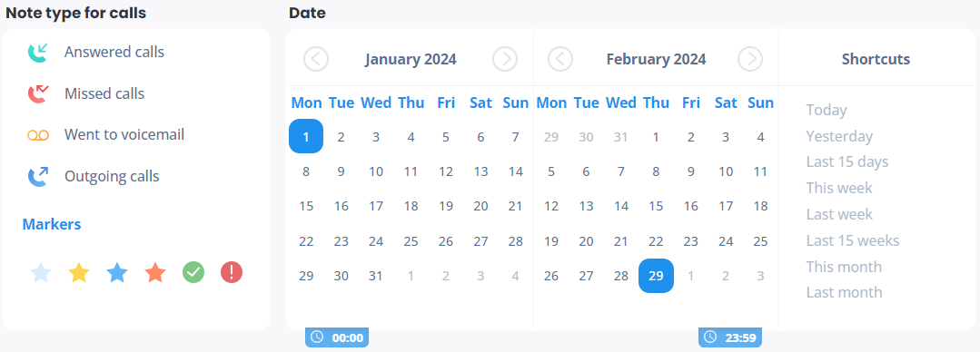Select the Missed calls icon
Image resolution: width=980 pixels, height=352 pixels.
37,93
